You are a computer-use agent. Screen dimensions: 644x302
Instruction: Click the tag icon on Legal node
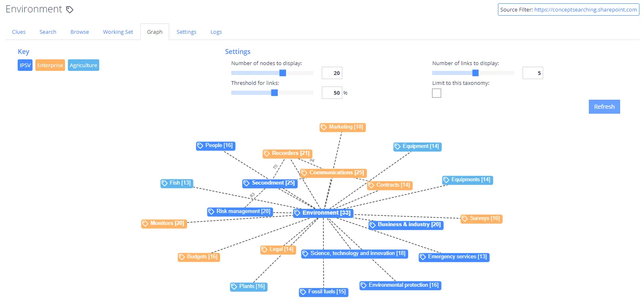[x=265, y=250]
